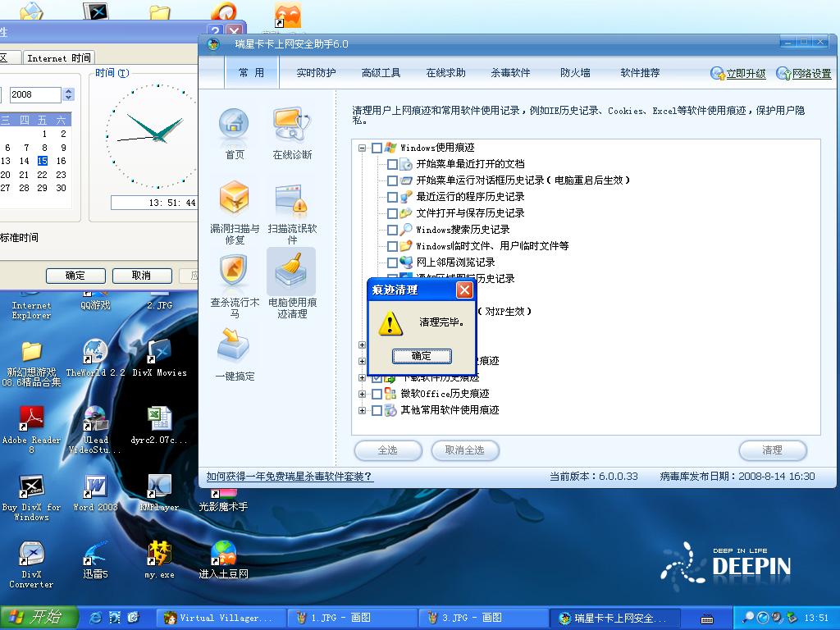Expand the 微软Office历史痕迹 tree node
The width and height of the screenshot is (840, 630).
coord(362,395)
